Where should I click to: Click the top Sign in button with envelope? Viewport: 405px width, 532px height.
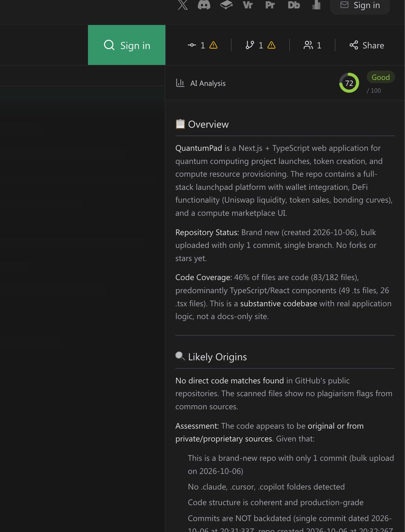360,5
